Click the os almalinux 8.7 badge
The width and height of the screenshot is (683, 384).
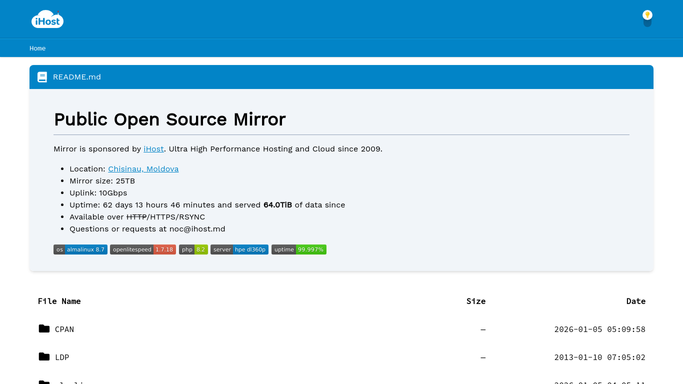pyautogui.click(x=81, y=249)
